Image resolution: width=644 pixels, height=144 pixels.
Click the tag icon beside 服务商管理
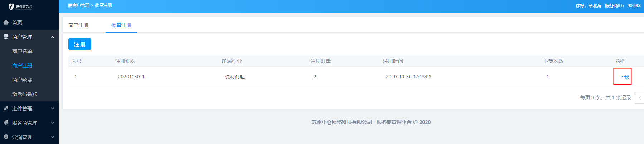coord(6,123)
